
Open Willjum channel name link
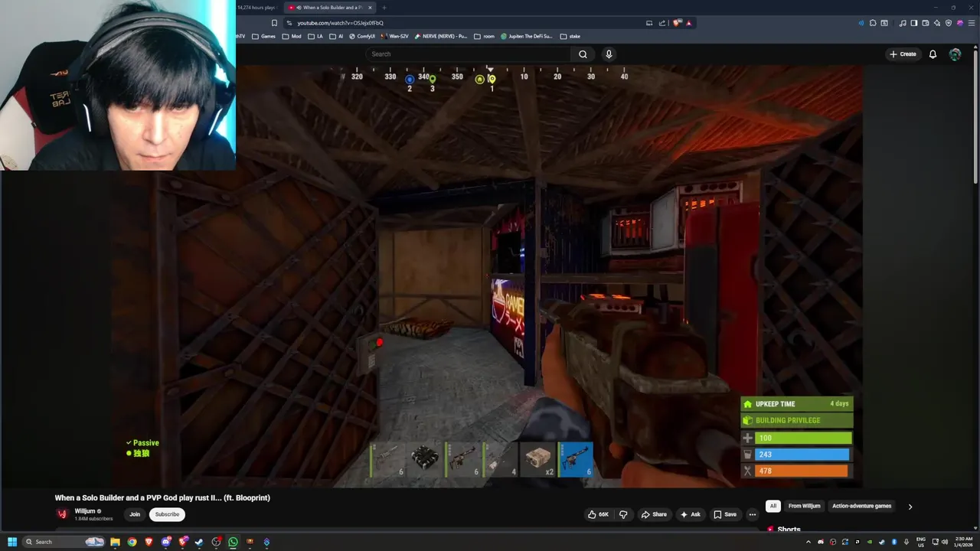(85, 511)
